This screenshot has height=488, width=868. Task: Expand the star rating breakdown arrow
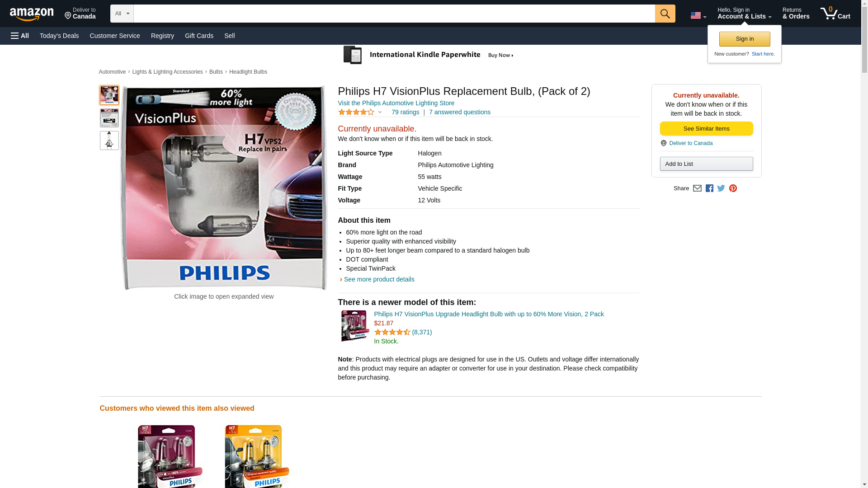click(x=380, y=112)
